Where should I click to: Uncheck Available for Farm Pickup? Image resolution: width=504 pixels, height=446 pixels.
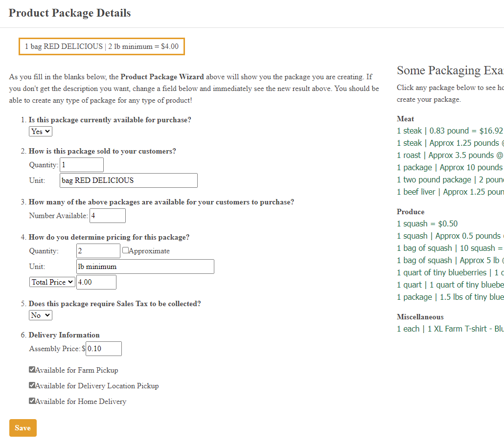[x=32, y=370]
